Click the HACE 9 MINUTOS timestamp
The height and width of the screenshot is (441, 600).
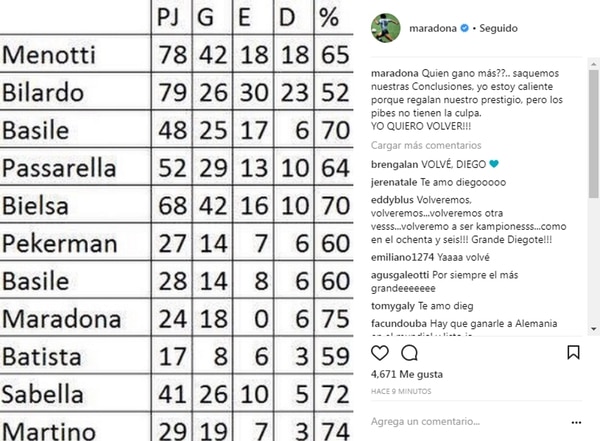[401, 392]
